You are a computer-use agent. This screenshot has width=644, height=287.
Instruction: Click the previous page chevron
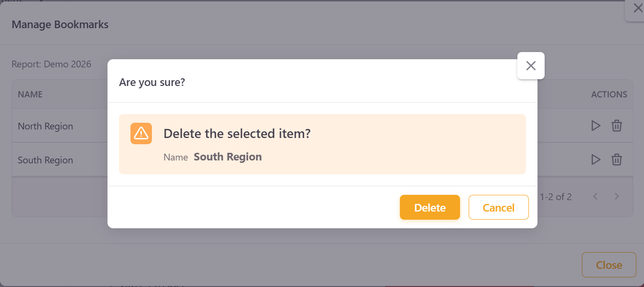tap(595, 196)
